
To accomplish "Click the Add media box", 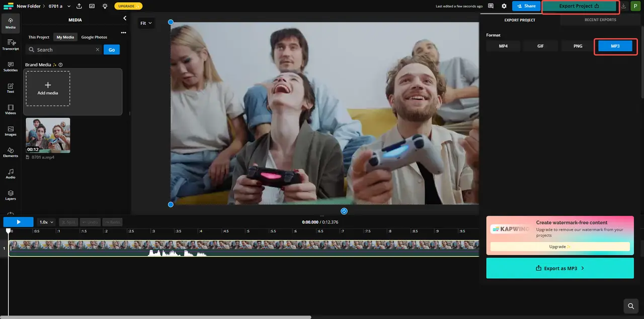I will point(48,88).
